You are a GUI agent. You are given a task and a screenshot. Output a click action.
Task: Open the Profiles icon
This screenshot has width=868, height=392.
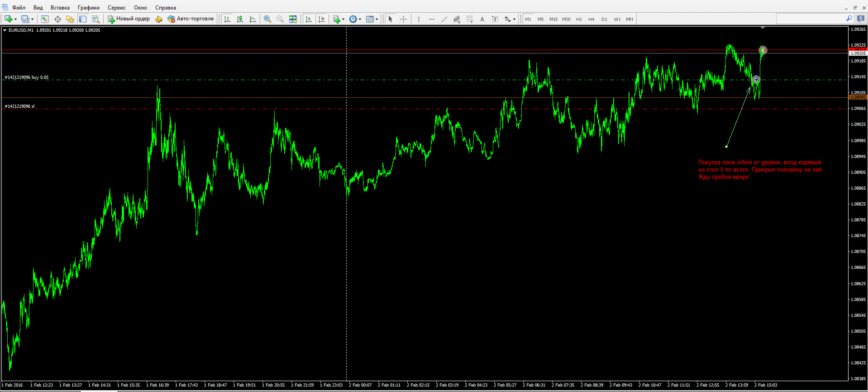click(x=25, y=19)
